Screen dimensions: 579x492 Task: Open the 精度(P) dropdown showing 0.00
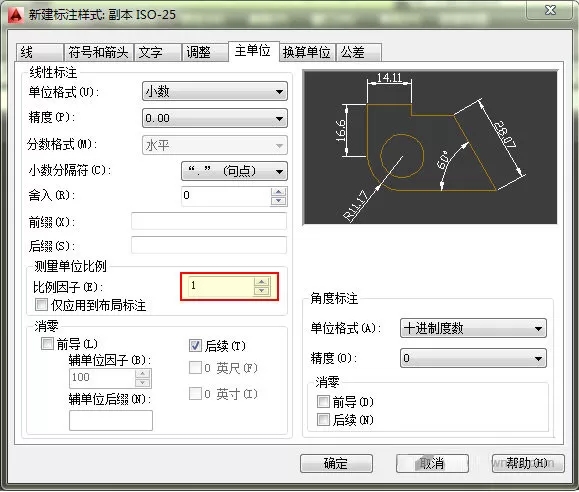(x=215, y=118)
